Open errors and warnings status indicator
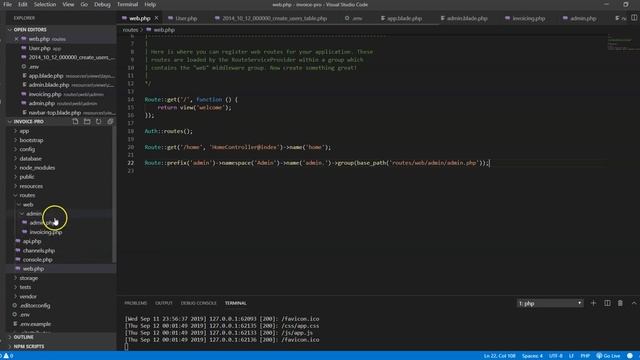Screen dimensions: 640x360 (x=8, y=356)
